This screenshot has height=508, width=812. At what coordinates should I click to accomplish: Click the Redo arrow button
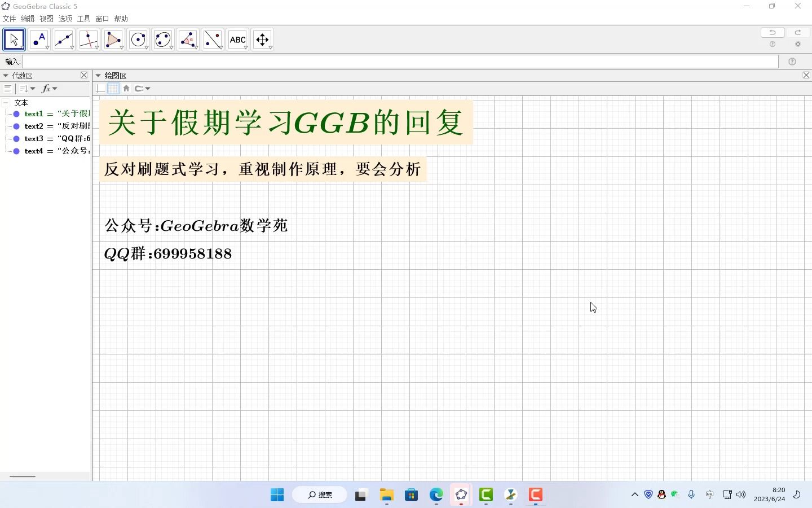797,32
